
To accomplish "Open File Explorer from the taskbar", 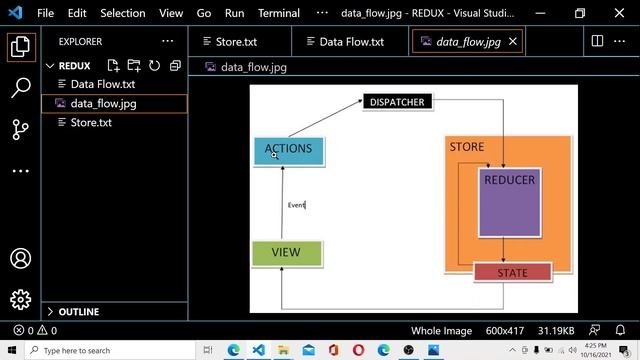I will [283, 350].
